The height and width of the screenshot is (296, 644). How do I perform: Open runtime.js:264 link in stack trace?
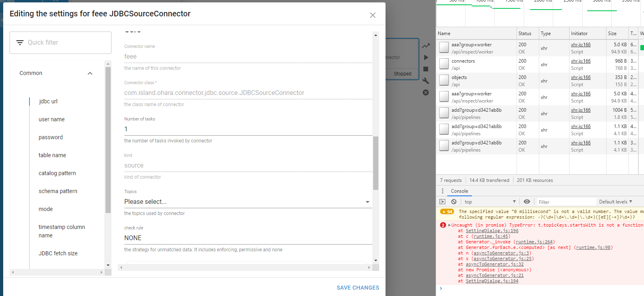pyautogui.click(x=534, y=242)
